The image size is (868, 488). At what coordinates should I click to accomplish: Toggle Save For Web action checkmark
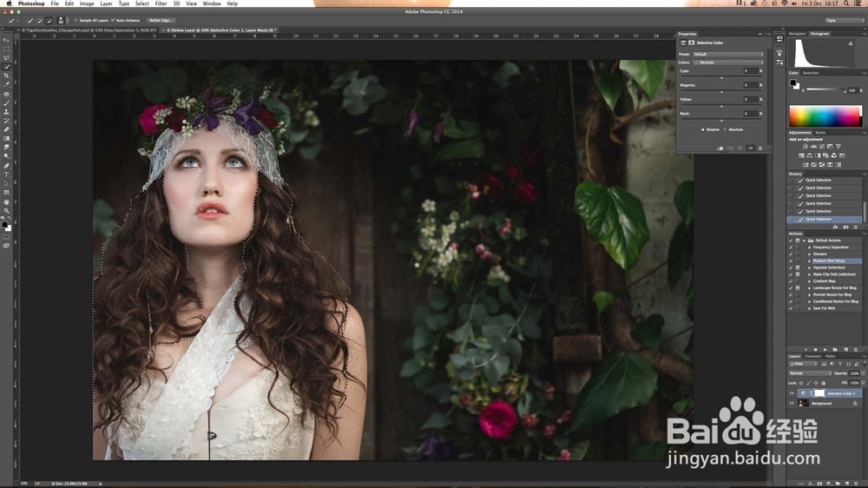click(791, 308)
